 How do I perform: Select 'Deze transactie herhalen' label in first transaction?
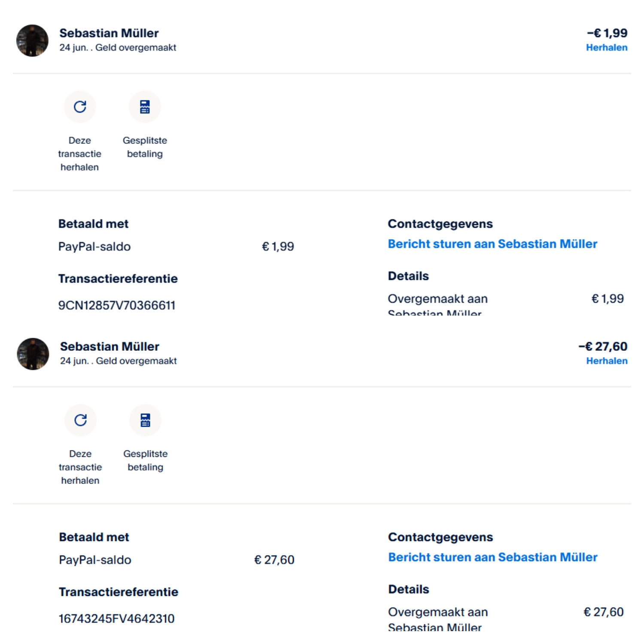[80, 154]
